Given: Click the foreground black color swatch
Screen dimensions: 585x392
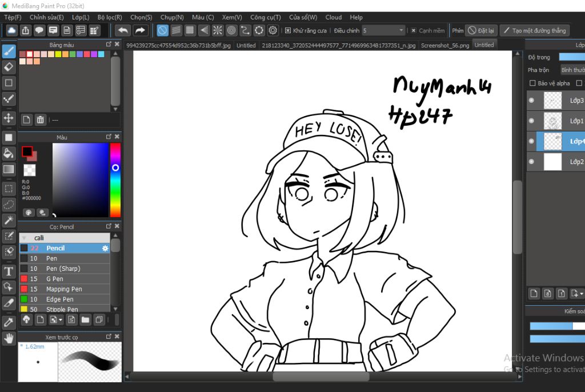Looking at the screenshot, I should (27, 151).
